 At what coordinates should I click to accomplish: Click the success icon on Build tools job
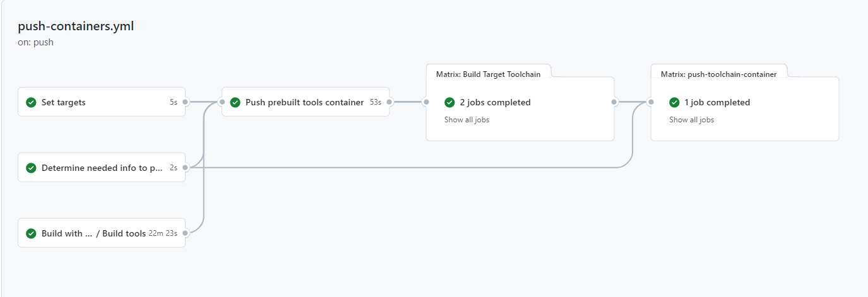click(31, 233)
